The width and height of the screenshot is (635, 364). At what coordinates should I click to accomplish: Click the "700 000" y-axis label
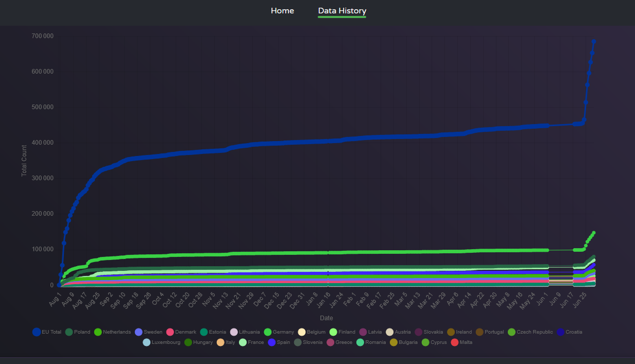(43, 36)
